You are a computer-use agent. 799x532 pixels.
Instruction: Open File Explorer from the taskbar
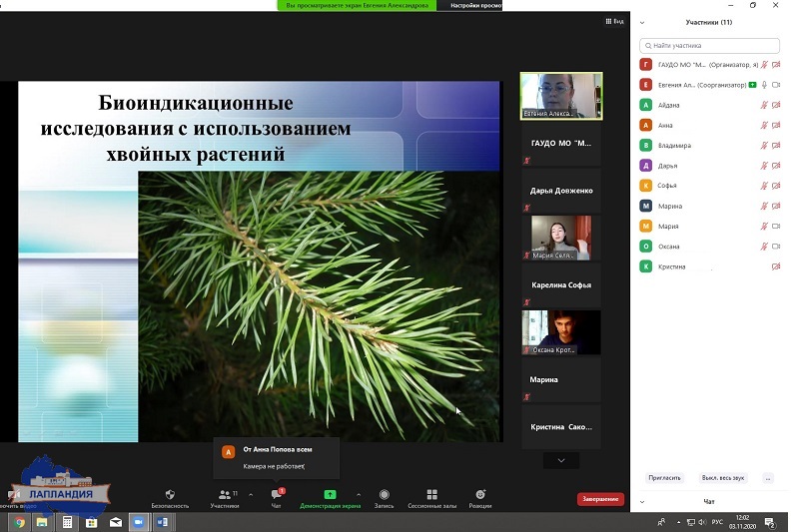42,522
